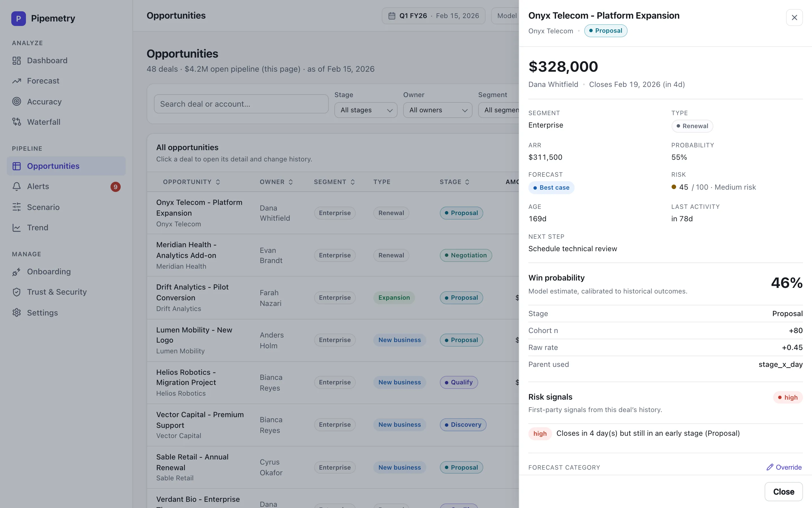Select Scenario in Pipeline menu
Screen dimensions: 812x508
[66, 207]
